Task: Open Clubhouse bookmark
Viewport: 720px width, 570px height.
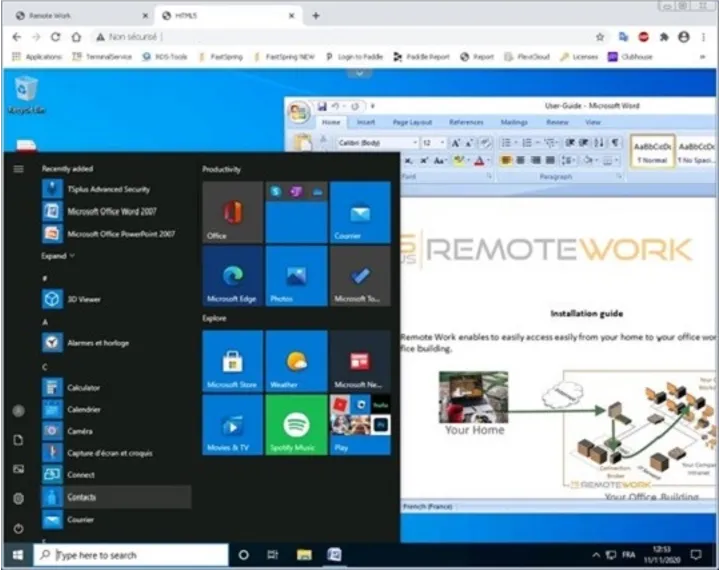Action: click(x=630, y=57)
